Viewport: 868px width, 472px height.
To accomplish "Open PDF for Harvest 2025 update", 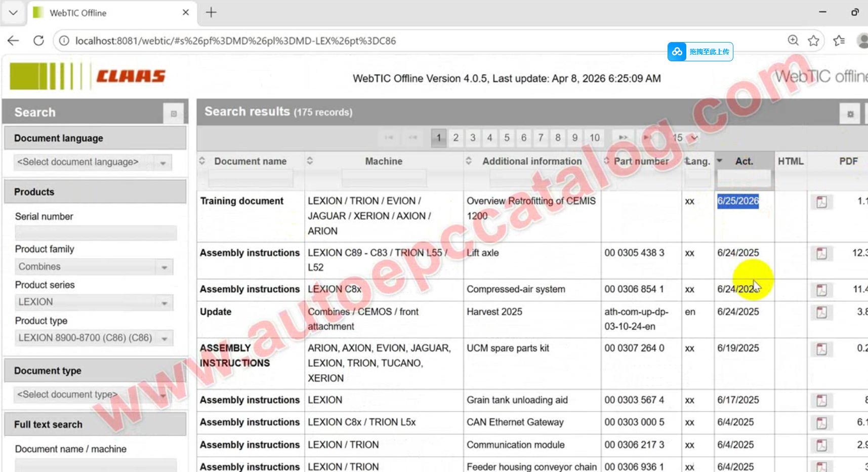I will point(821,312).
